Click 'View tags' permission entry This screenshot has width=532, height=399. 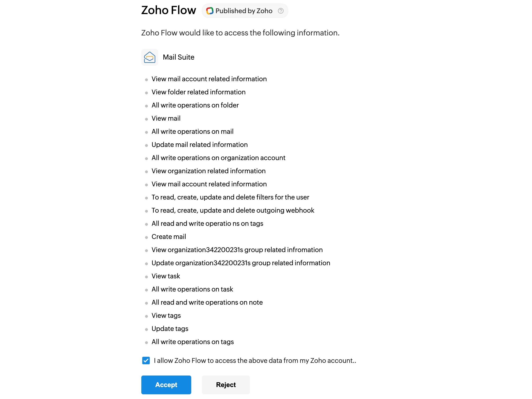166,315
